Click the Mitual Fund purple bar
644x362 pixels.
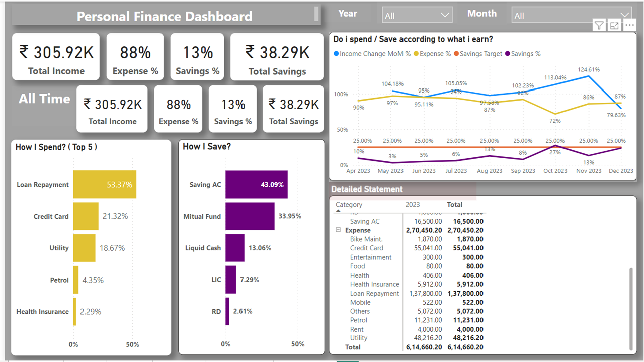click(x=250, y=216)
